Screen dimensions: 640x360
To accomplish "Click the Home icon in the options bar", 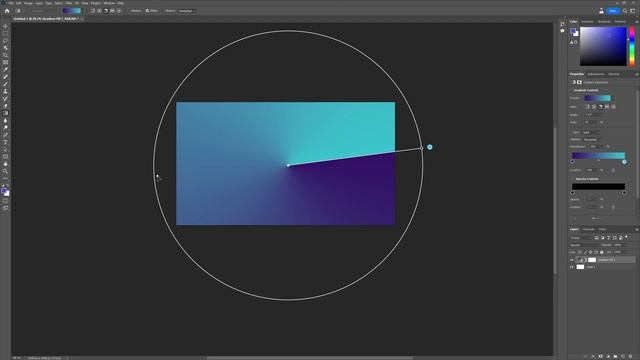I will coord(7,11).
